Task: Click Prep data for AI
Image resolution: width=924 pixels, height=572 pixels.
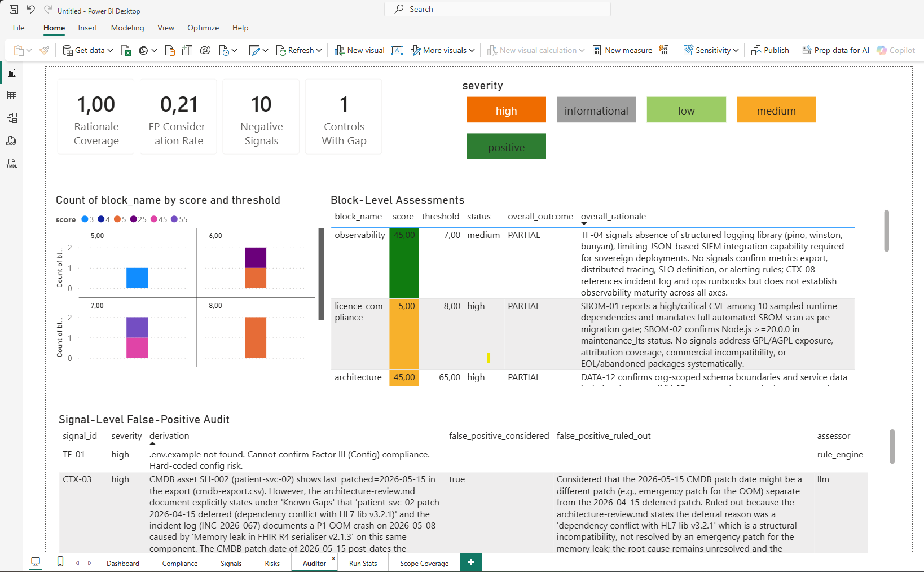Action: [x=835, y=50]
